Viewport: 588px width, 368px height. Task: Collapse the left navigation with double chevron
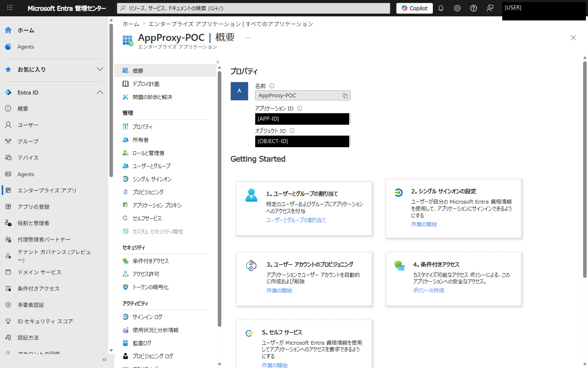[105, 360]
